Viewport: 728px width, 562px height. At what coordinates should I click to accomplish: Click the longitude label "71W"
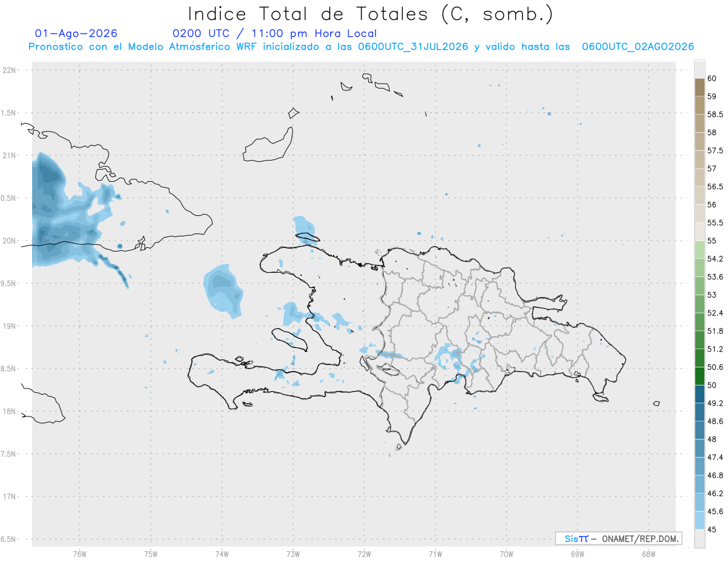(435, 554)
